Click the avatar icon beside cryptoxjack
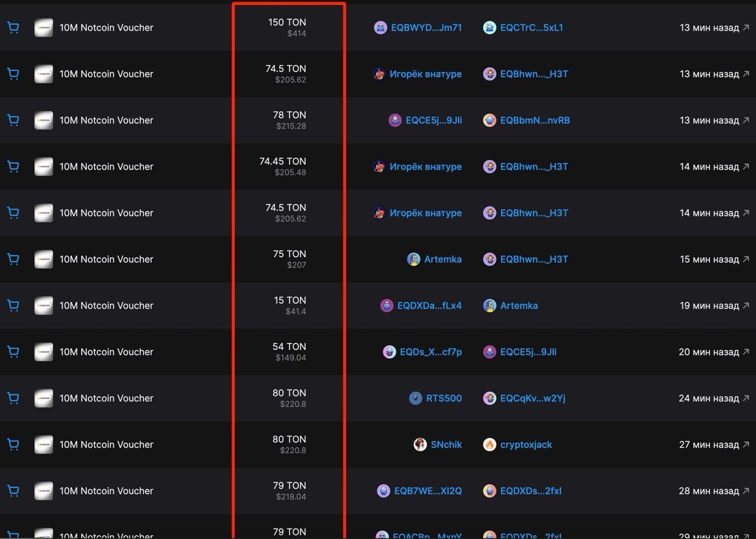756x539 pixels. coord(490,444)
